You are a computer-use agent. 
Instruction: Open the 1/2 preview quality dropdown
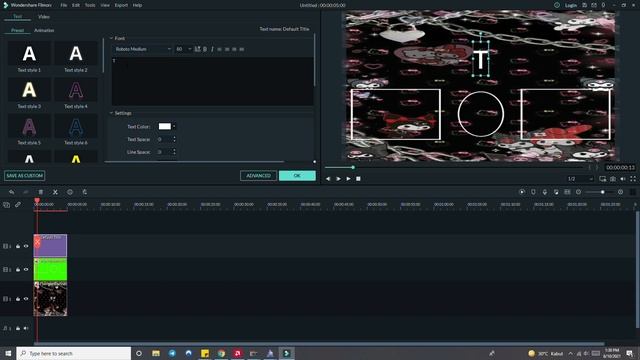click(x=580, y=179)
